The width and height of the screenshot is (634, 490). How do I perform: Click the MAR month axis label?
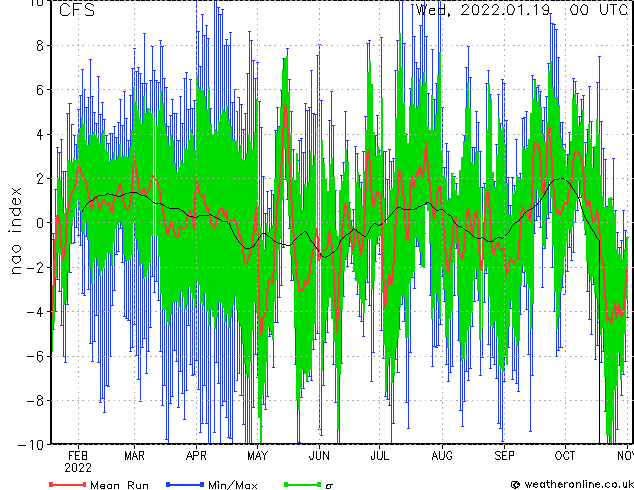coord(134,456)
